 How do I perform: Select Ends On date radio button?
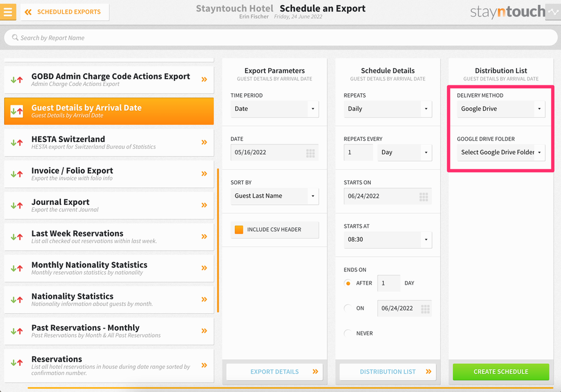click(x=348, y=308)
